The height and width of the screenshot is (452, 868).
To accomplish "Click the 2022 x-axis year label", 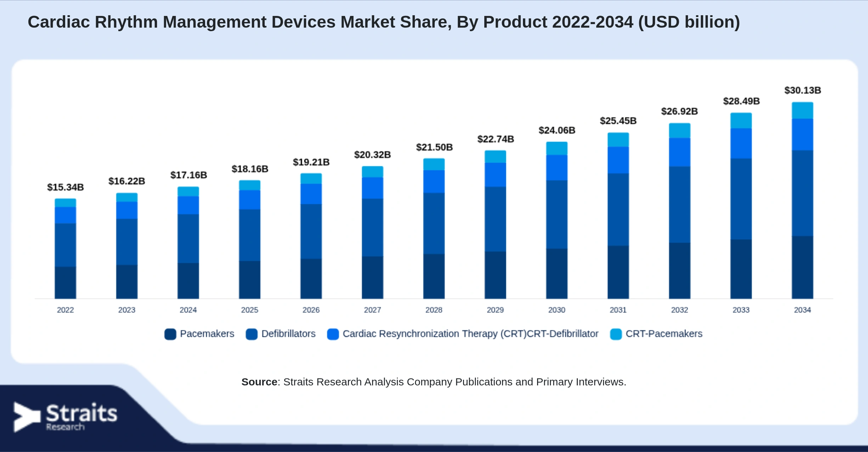I will pos(66,310).
